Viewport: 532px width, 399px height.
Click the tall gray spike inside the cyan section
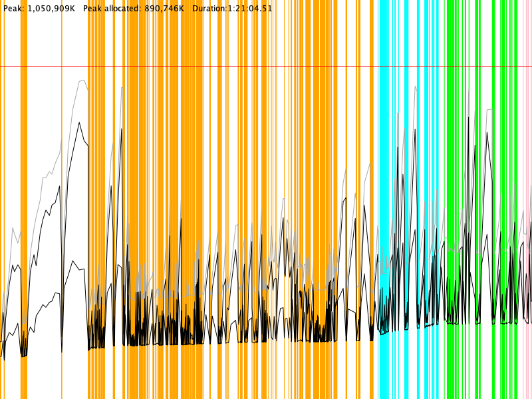tap(416, 87)
